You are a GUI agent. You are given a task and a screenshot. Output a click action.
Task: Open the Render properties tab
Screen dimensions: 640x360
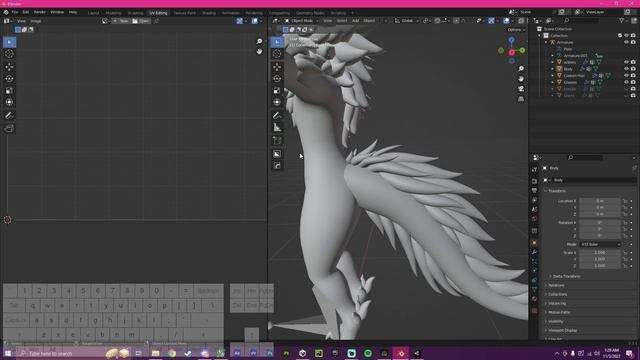(534, 181)
